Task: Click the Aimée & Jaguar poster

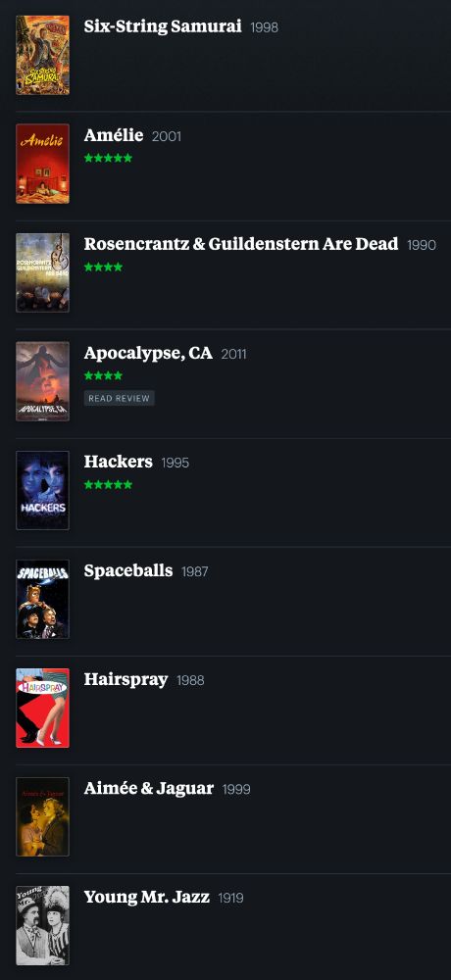Action: [42, 816]
